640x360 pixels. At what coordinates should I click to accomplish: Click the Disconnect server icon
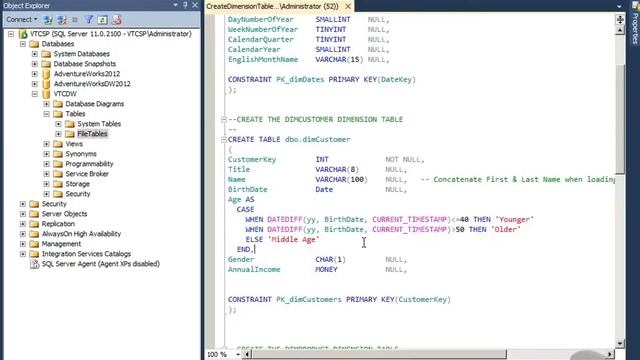(62, 20)
